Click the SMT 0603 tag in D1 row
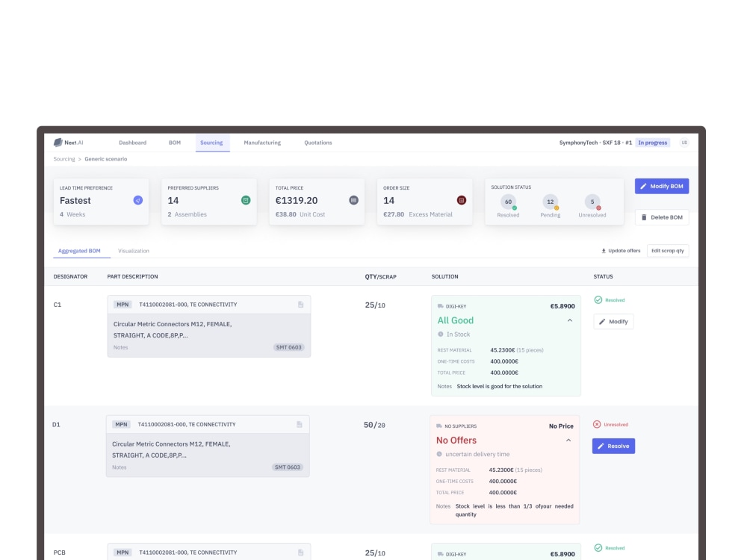The height and width of the screenshot is (560, 747). tap(288, 467)
